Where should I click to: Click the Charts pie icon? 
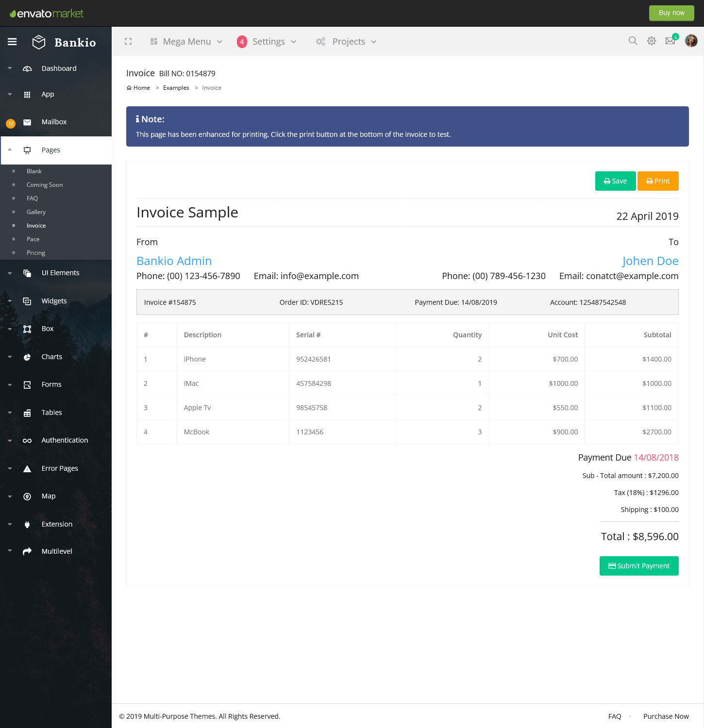coord(27,357)
